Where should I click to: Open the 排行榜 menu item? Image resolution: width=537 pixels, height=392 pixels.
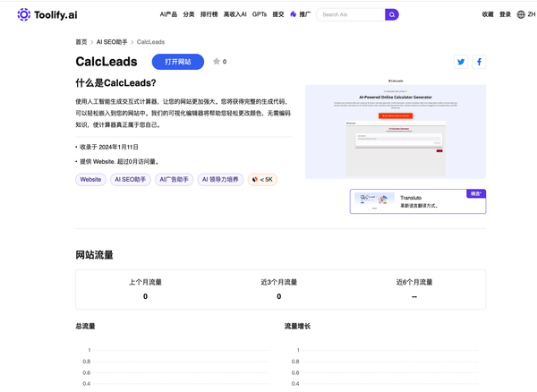[209, 14]
